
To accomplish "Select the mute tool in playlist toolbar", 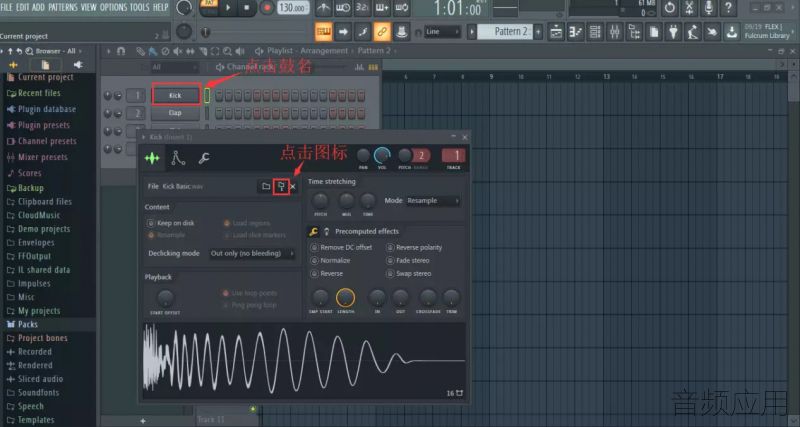I will [178, 51].
